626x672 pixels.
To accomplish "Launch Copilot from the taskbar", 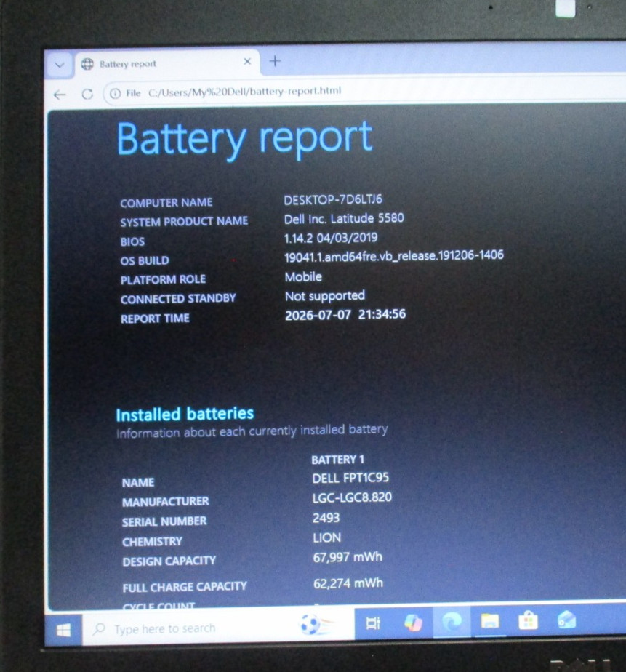I will 413,623.
